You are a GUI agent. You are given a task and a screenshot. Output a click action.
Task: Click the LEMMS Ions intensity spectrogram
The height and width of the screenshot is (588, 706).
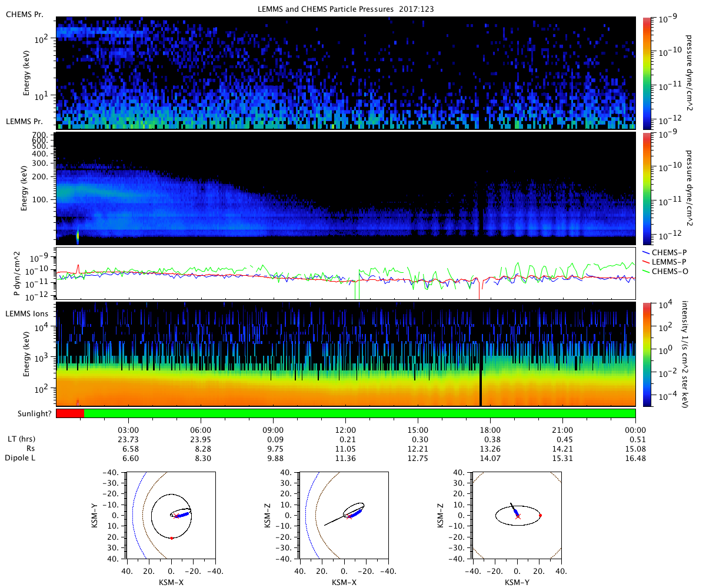(346, 354)
